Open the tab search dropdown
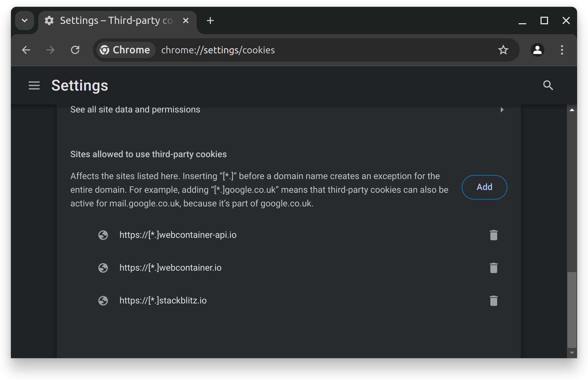Screen dimensions: 588x380 coord(25,21)
